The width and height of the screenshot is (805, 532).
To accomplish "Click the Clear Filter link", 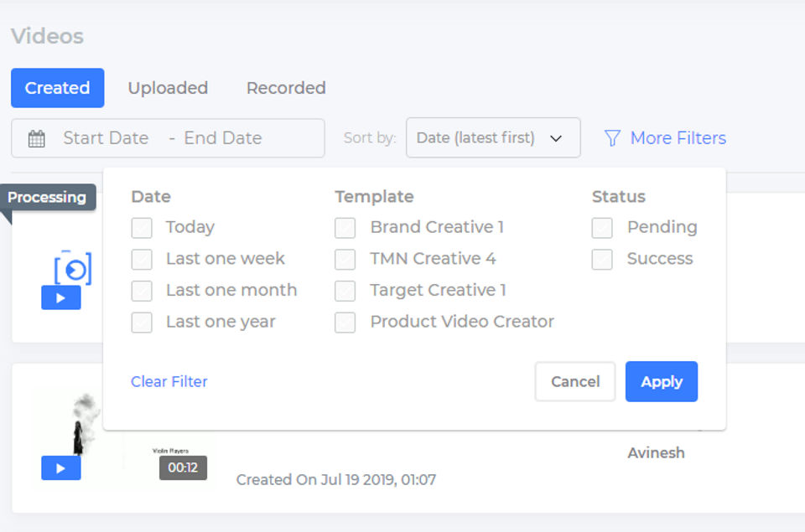I will tap(169, 381).
